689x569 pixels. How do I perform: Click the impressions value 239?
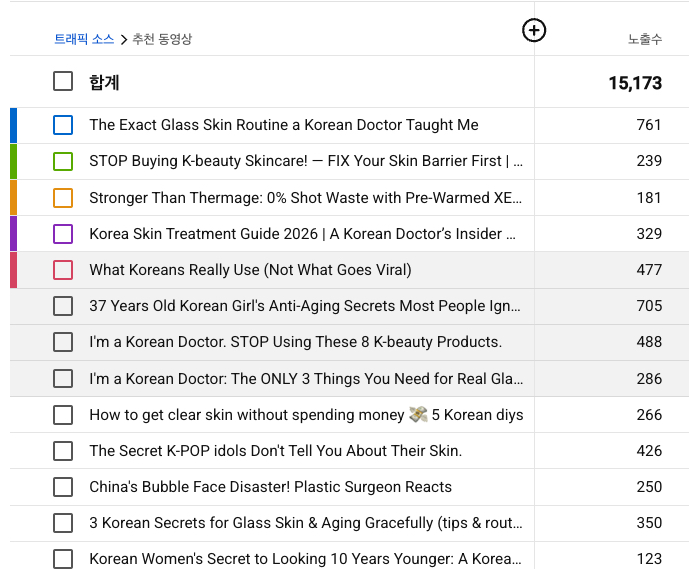pos(649,161)
